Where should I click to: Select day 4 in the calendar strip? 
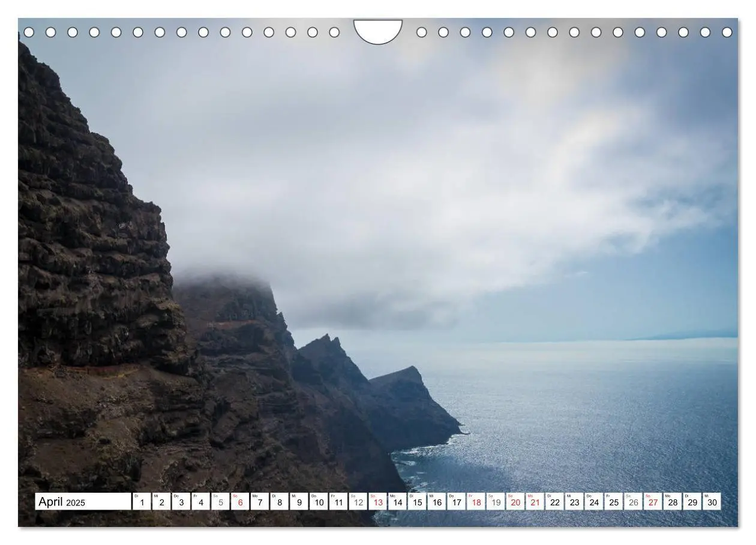pos(201,502)
